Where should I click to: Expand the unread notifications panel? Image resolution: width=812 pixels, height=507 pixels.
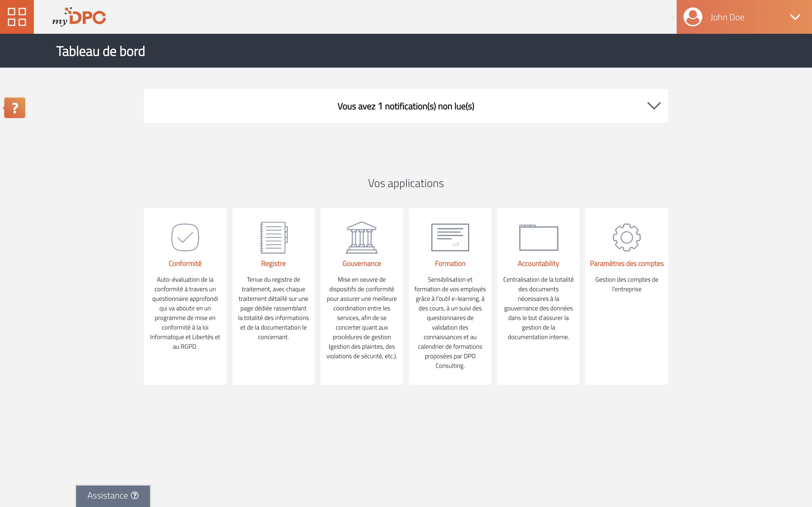click(654, 106)
